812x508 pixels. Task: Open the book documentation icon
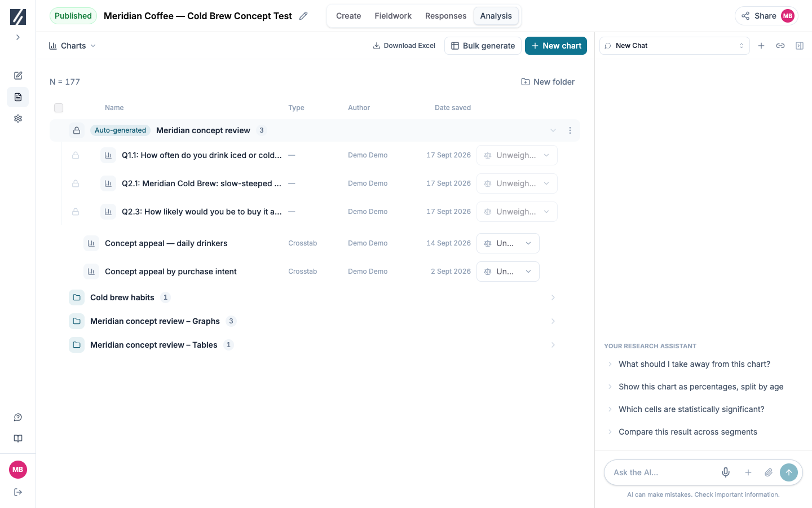18,439
